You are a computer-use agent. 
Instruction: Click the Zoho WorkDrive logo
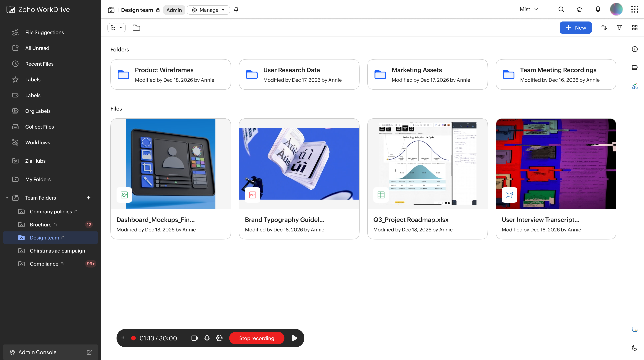coord(38,10)
